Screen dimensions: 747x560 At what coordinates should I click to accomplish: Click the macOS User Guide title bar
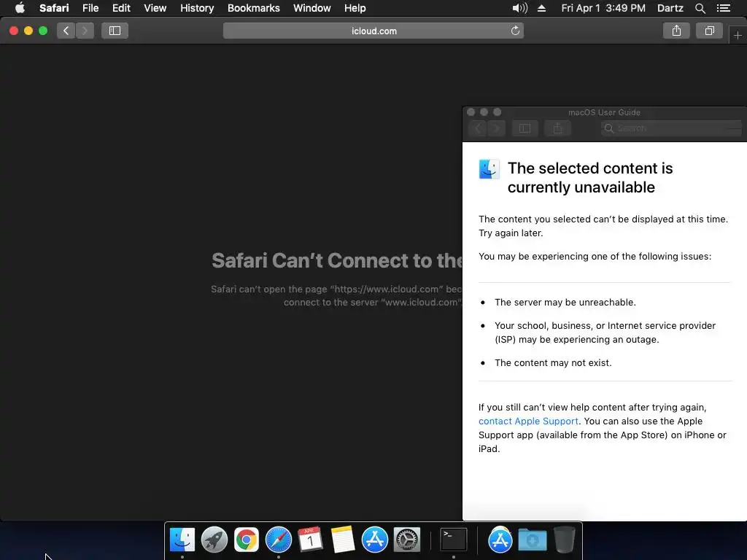[x=604, y=112]
